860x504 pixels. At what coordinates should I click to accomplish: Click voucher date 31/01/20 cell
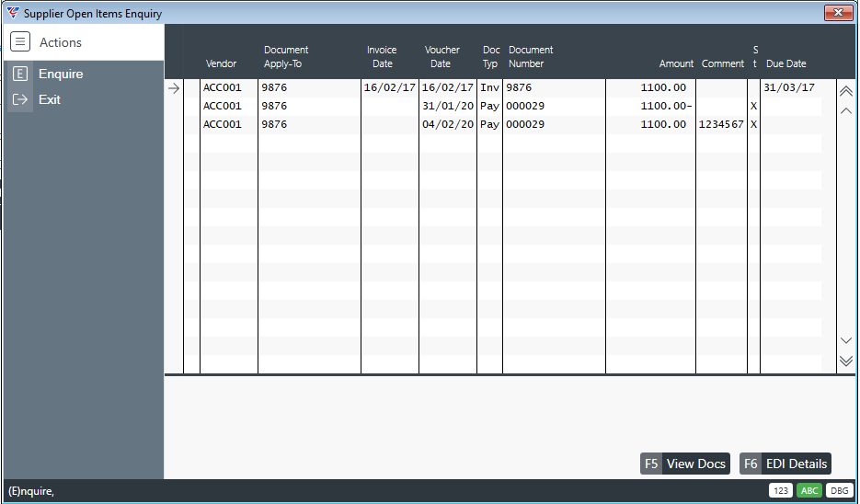pos(448,106)
